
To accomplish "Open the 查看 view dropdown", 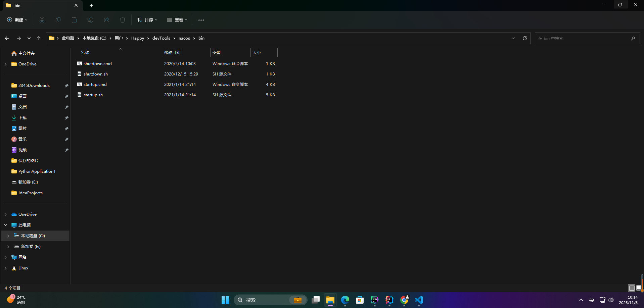I will point(177,20).
